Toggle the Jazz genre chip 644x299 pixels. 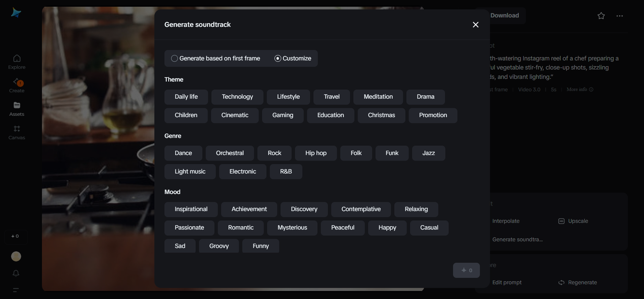pos(428,153)
